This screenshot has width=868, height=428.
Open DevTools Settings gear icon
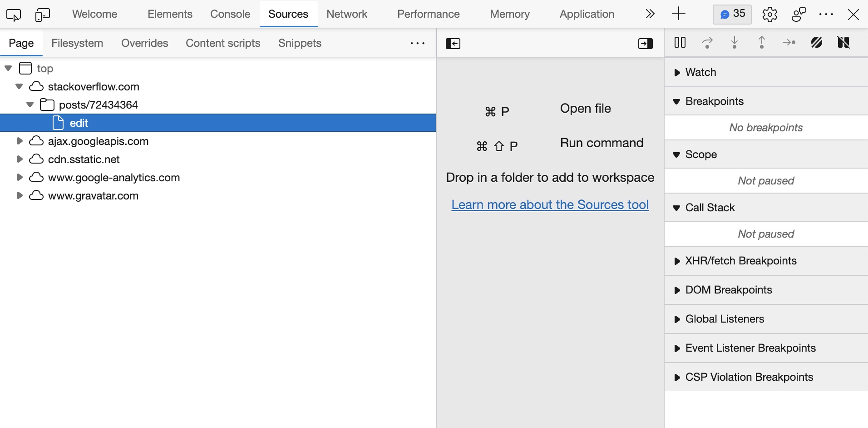(x=770, y=15)
